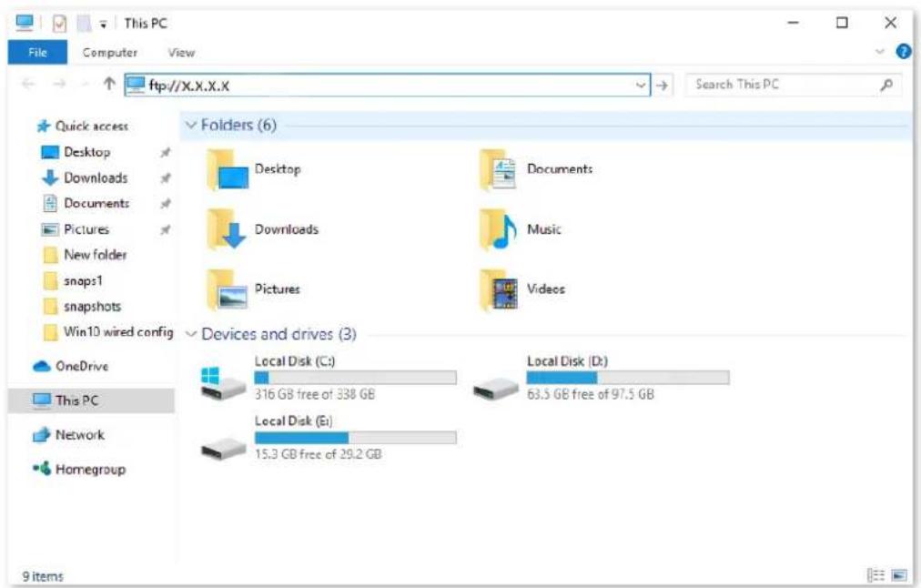The width and height of the screenshot is (921, 588).
Task: Click the '15.3 GB free of 29.2 GB' text
Action: pyautogui.click(x=318, y=454)
